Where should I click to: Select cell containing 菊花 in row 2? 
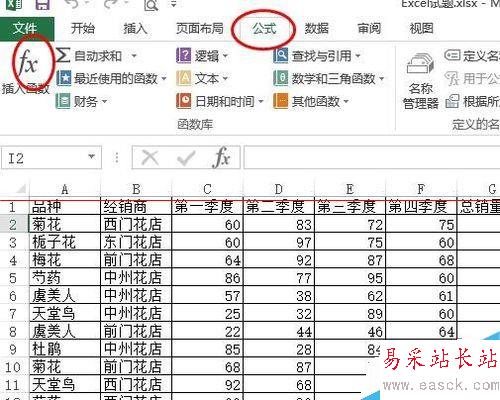click(65, 224)
